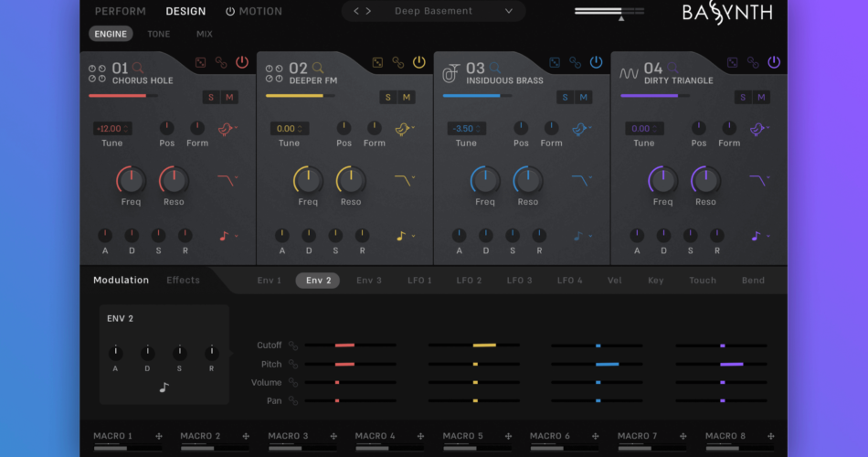The image size is (868, 457).
Task: Open the filter type dropdown on layer 01
Action: click(228, 180)
